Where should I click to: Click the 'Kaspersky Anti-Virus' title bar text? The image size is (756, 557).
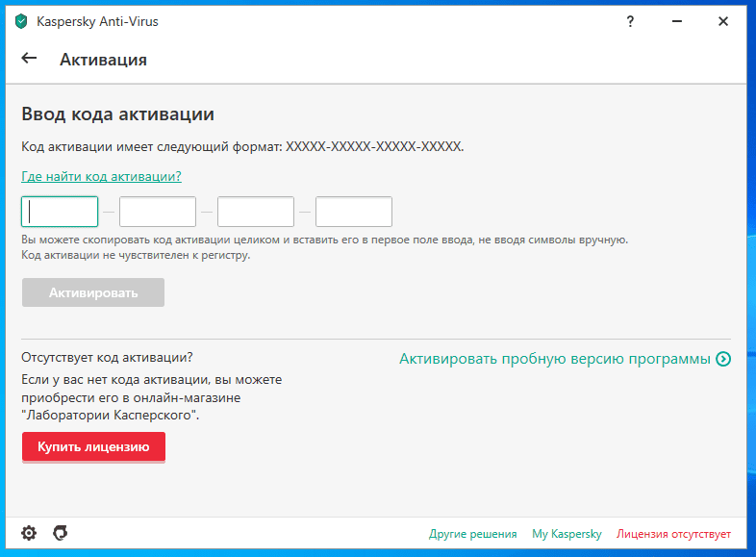(97, 21)
